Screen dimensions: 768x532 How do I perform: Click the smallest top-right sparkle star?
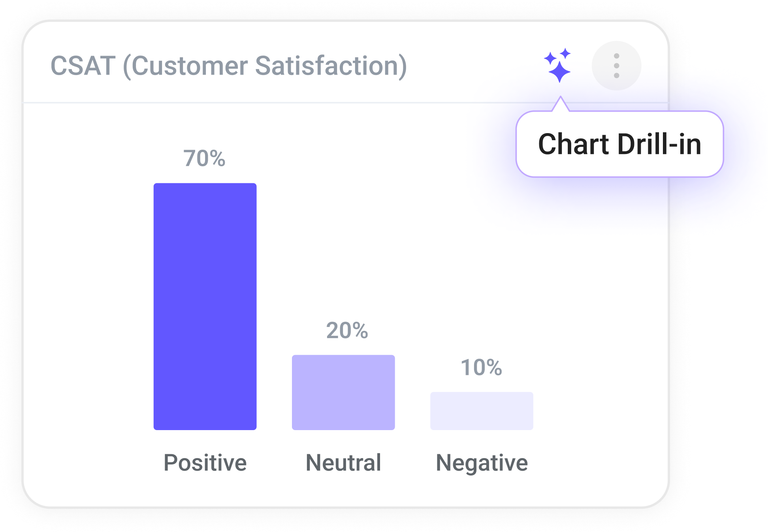(x=566, y=53)
